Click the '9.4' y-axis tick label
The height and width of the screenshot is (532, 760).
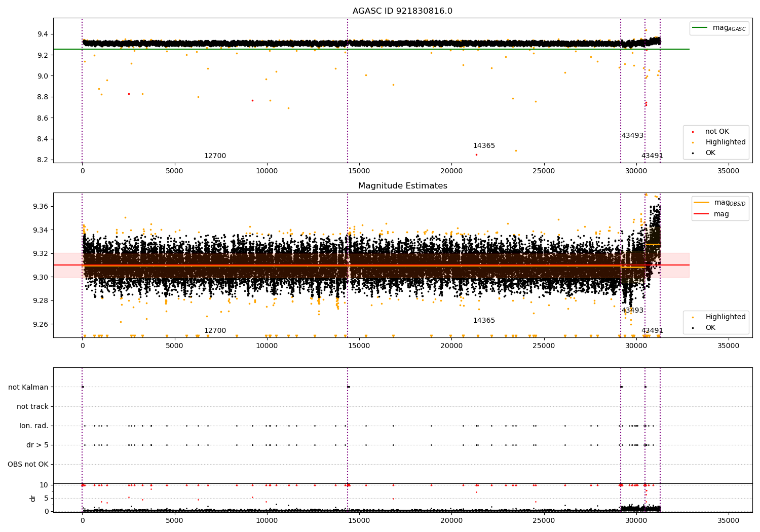click(43, 34)
